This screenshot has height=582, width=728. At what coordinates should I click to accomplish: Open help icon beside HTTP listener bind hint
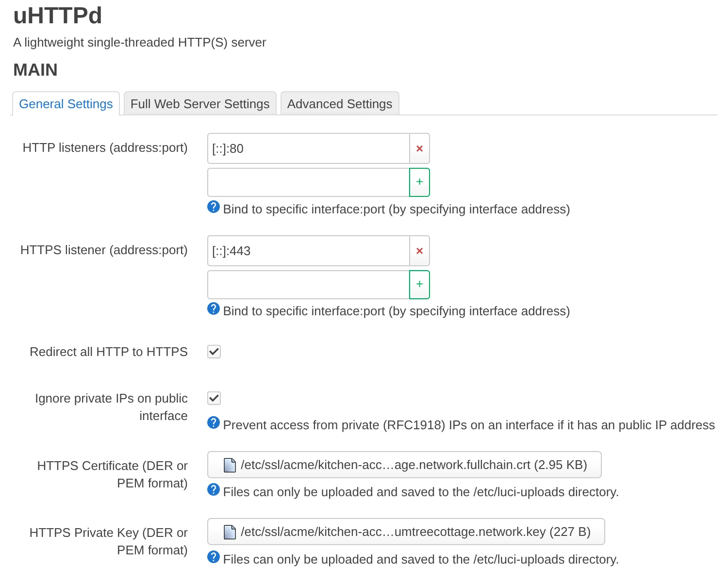coord(213,207)
